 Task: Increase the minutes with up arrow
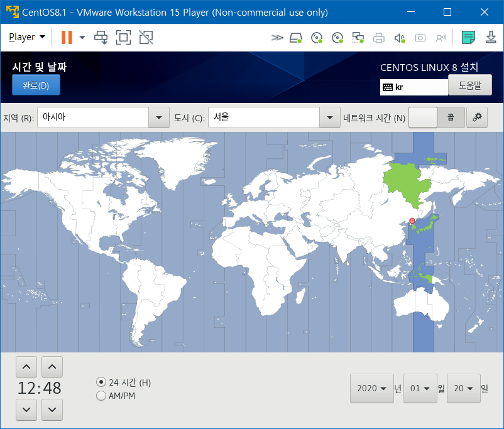52,367
